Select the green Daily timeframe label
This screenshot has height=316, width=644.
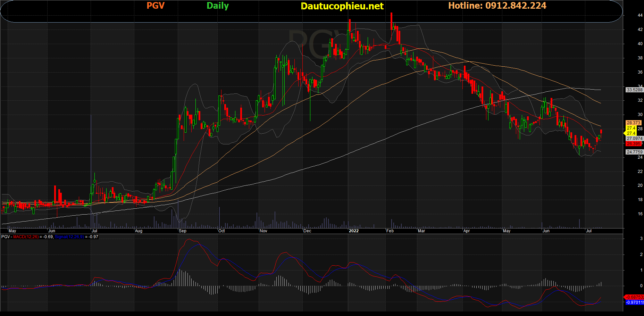pos(218,6)
